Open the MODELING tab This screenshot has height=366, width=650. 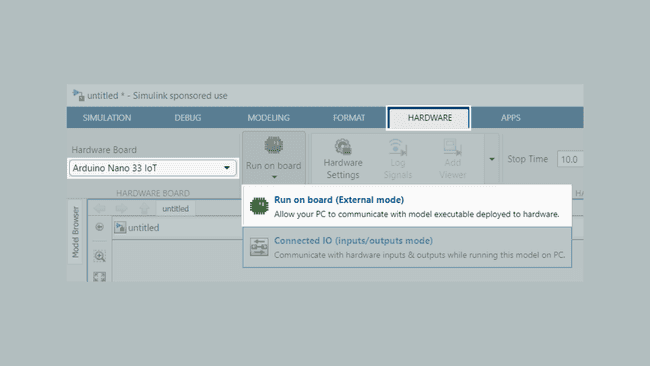point(269,118)
